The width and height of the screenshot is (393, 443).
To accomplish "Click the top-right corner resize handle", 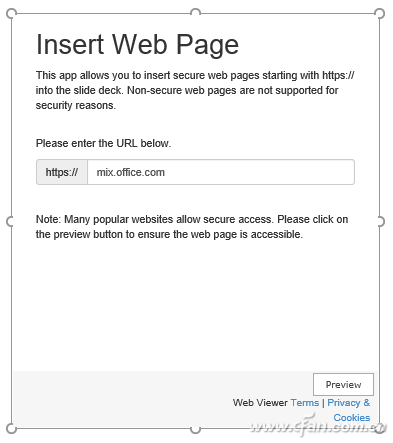I will pyautogui.click(x=379, y=14).
